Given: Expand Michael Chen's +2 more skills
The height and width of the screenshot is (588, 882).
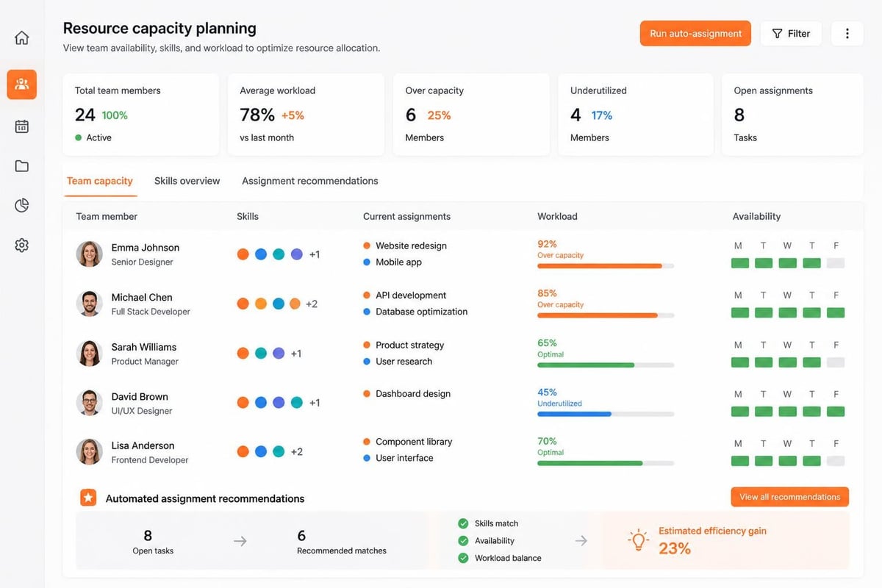Looking at the screenshot, I should [312, 304].
